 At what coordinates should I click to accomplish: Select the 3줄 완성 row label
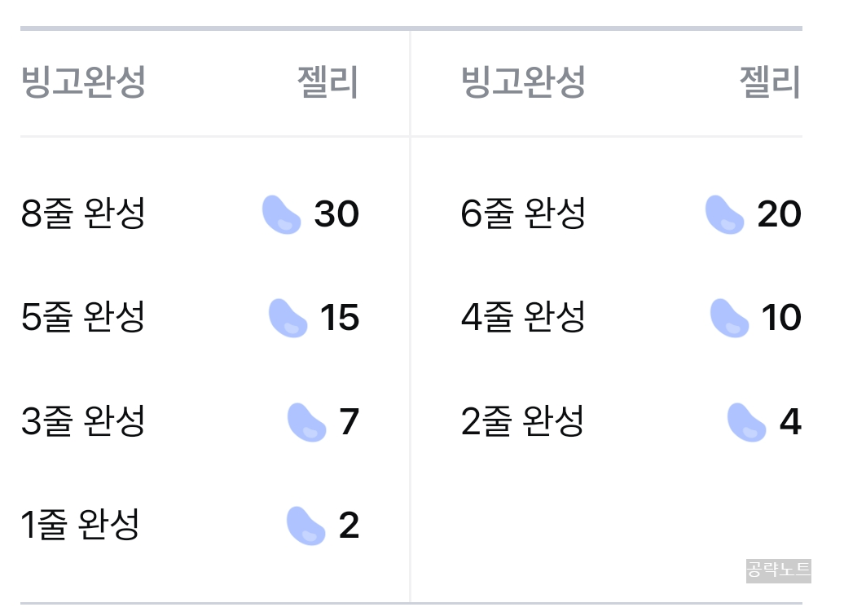tap(83, 421)
